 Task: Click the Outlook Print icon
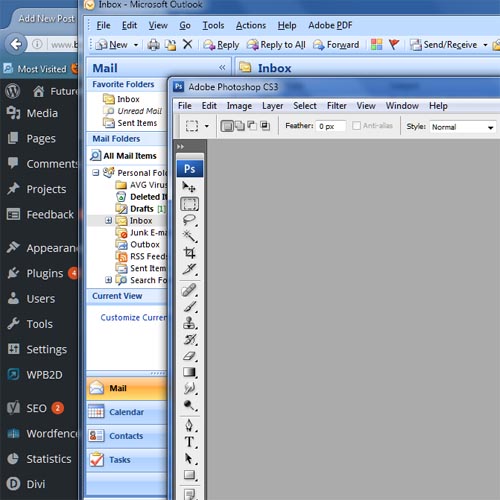coord(153,45)
